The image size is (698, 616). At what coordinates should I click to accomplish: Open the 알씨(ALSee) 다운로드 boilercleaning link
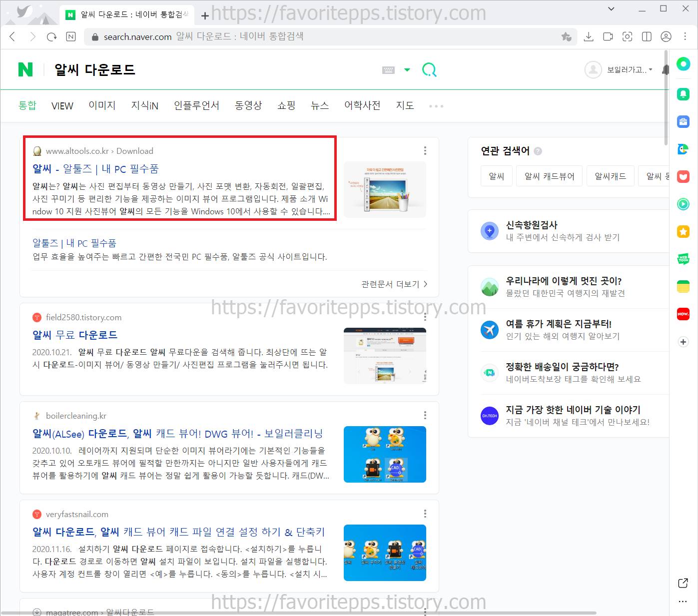click(178, 433)
